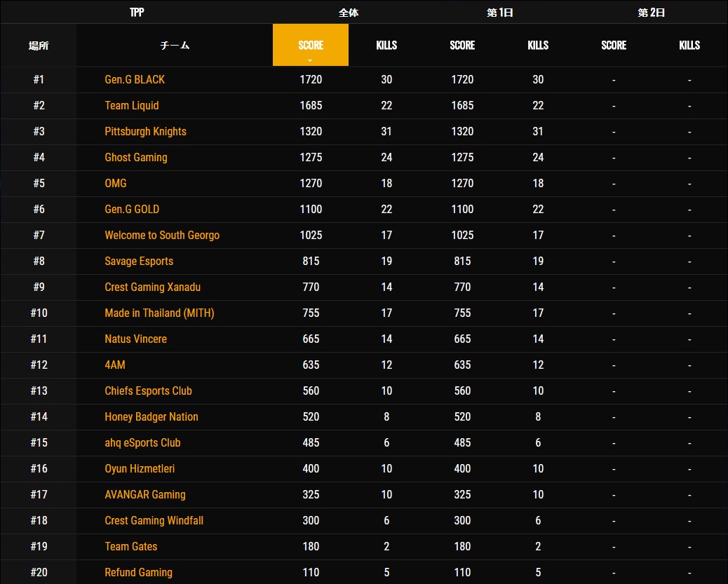Click Day 1 score 755 for Made in Thailand
The image size is (728, 584).
pyautogui.click(x=462, y=313)
